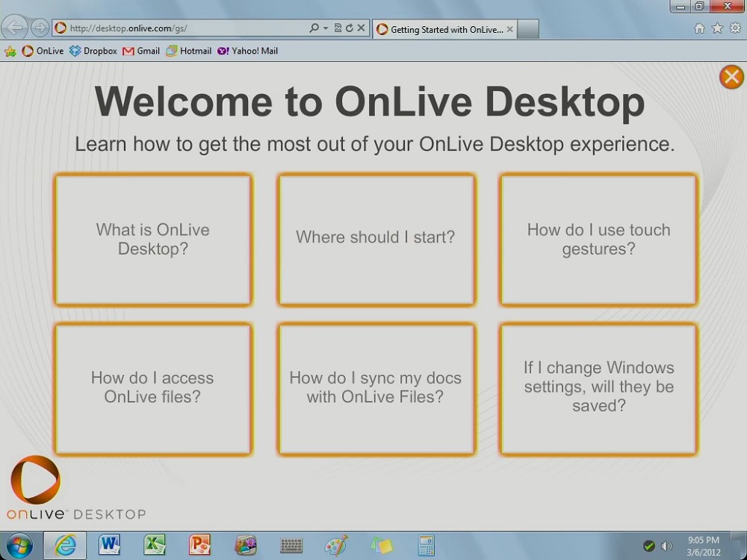Open the Dropbox bookmark
Viewport: 747px width, 560px height.
[x=93, y=51]
